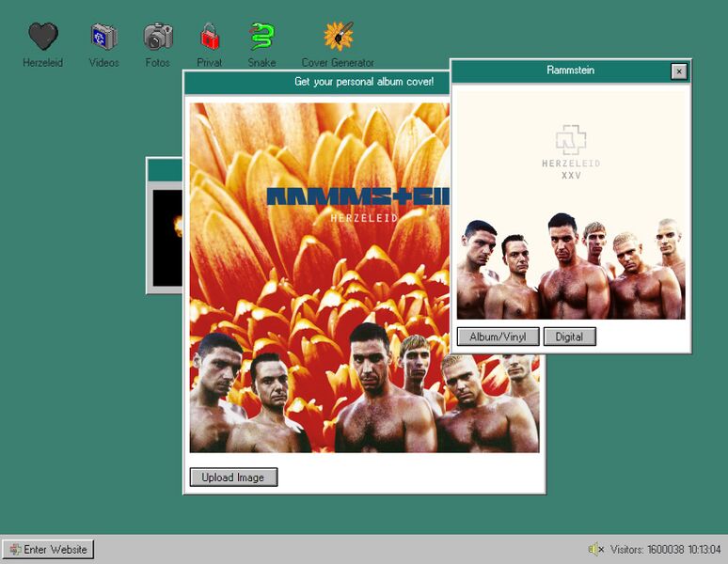Close the Rammstein window
The image size is (728, 564).
tap(678, 71)
